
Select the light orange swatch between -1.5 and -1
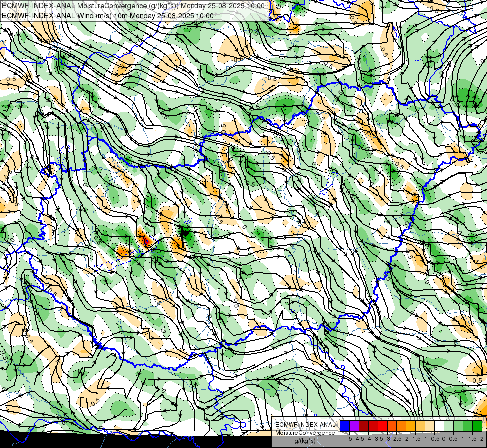[x=420, y=426]
